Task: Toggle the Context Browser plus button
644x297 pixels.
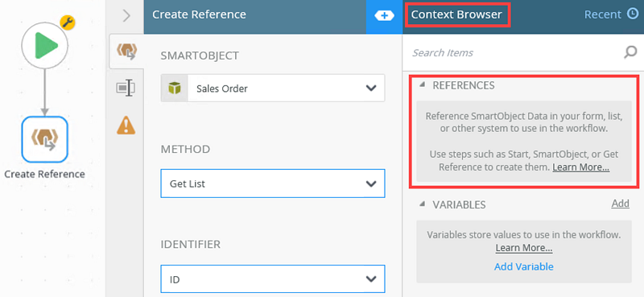Action: (384, 15)
